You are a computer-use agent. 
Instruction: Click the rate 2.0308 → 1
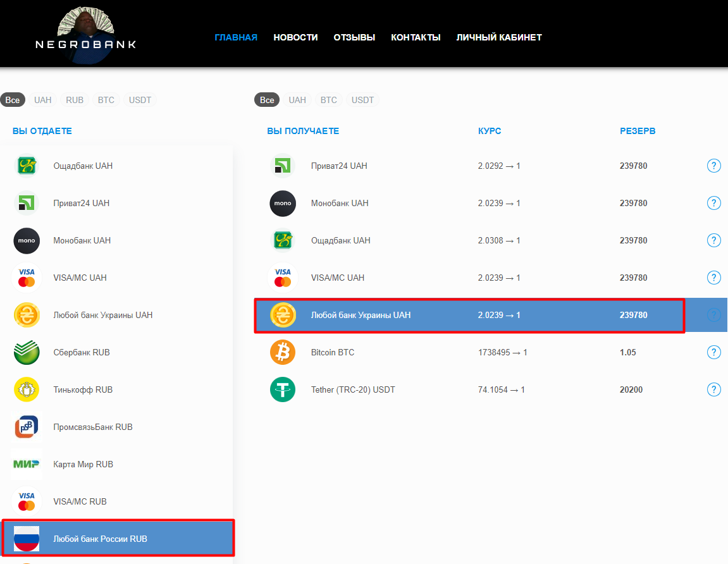click(x=499, y=240)
